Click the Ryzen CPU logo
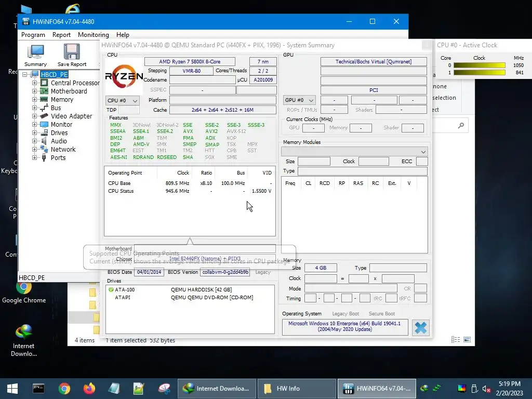Viewport: 532px width, 399px height. (x=124, y=76)
